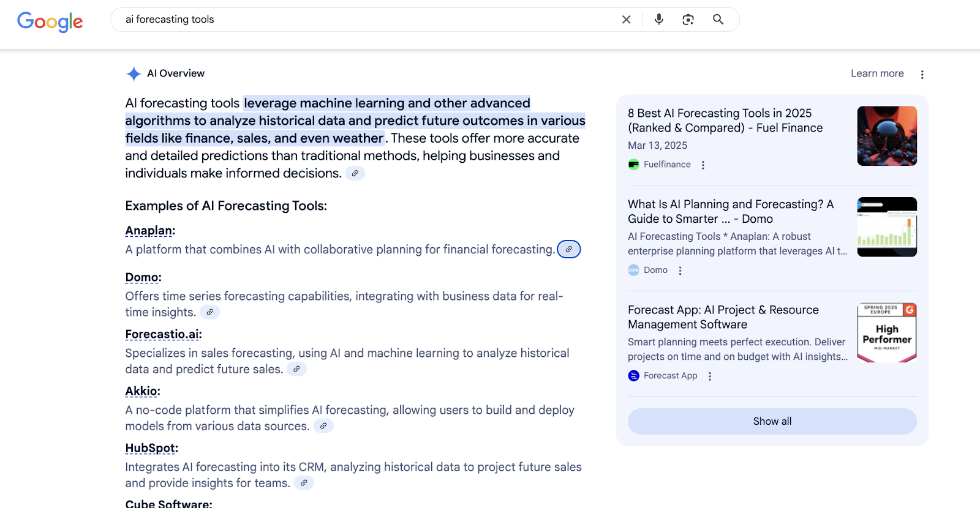Viewport: 980px width, 508px height.
Task: Click the Mar 13, 2025 date text
Action: [657, 146]
